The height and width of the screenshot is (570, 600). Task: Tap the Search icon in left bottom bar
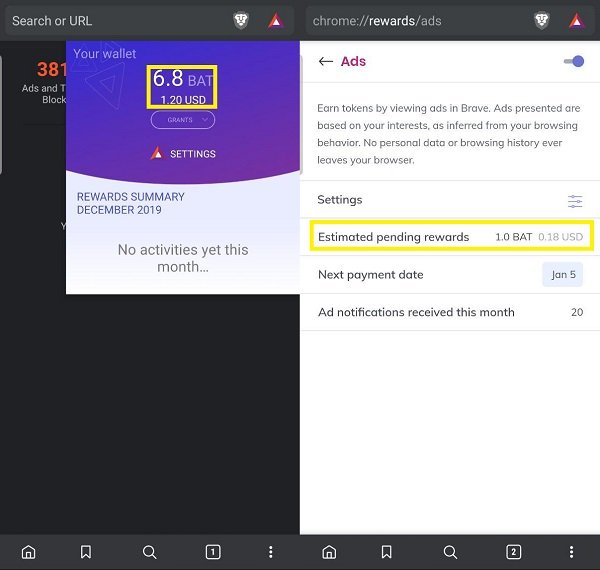tap(149, 552)
